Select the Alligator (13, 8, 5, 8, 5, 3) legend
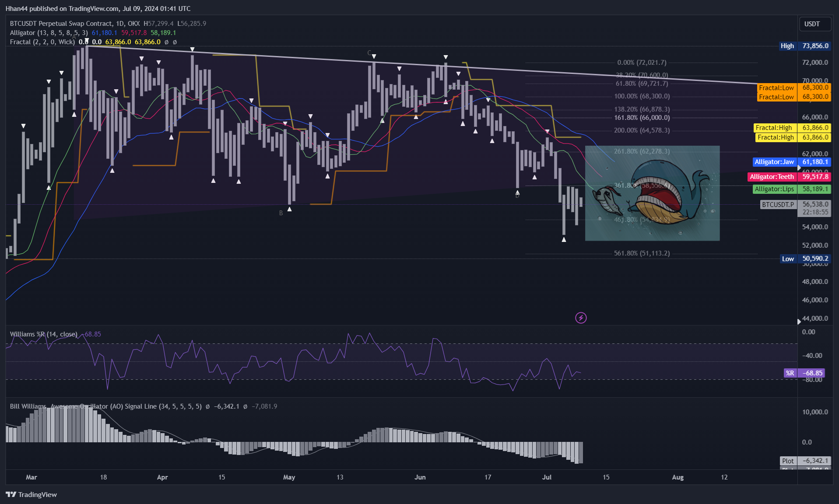 tap(49, 33)
